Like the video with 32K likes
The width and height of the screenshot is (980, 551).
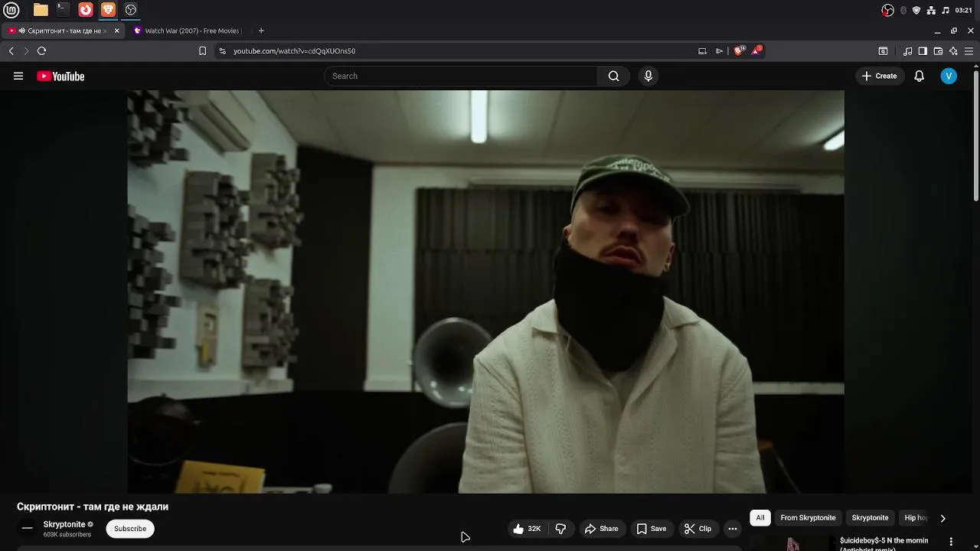pyautogui.click(x=528, y=529)
